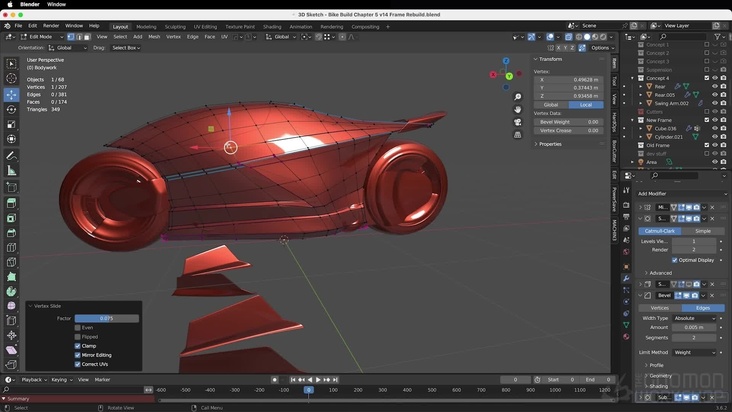
Task: Open the Options dropdown
Action: [602, 48]
